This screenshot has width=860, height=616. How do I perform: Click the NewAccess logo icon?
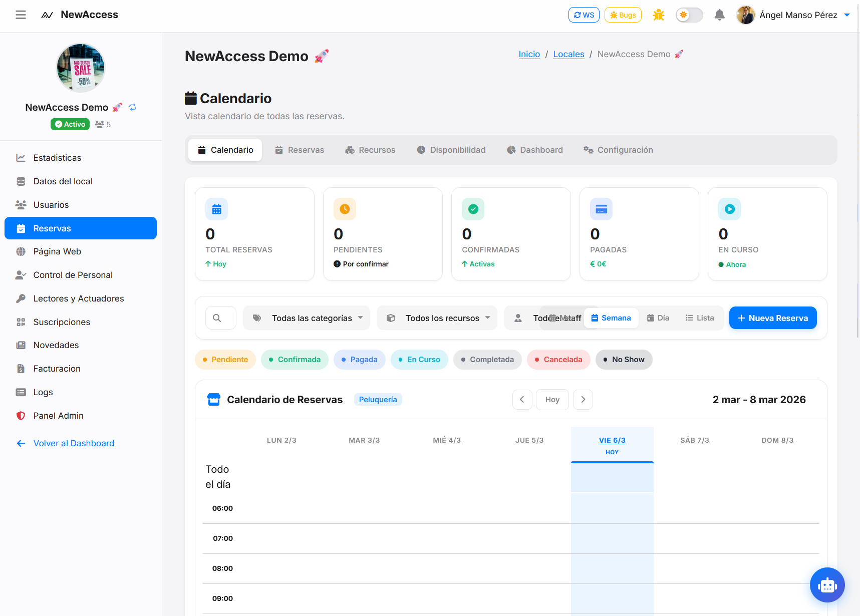[47, 15]
